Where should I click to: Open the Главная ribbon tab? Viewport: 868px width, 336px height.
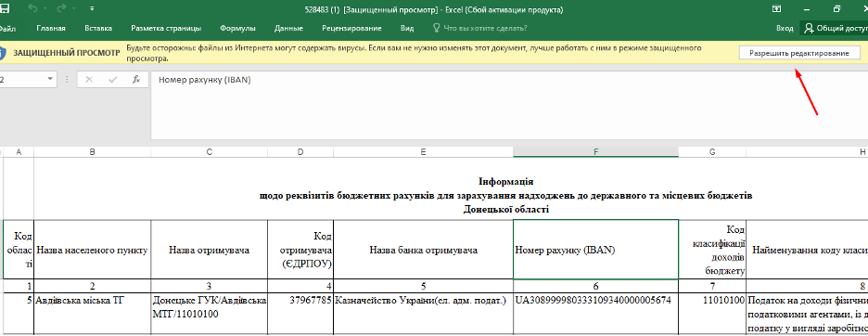click(x=51, y=28)
